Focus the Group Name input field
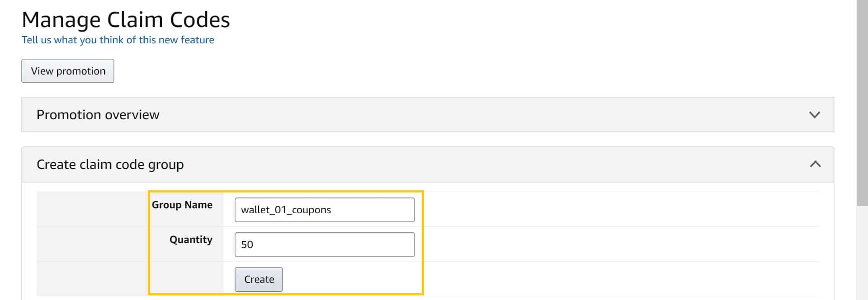 click(x=325, y=210)
